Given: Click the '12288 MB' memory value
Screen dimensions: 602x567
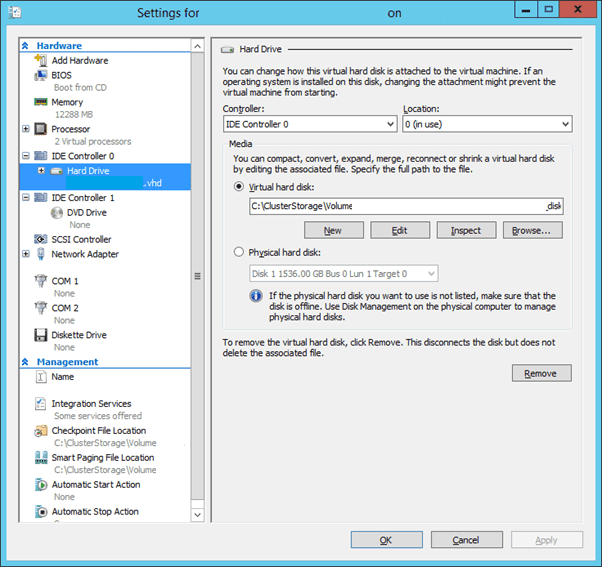Looking at the screenshot, I should (x=74, y=115).
